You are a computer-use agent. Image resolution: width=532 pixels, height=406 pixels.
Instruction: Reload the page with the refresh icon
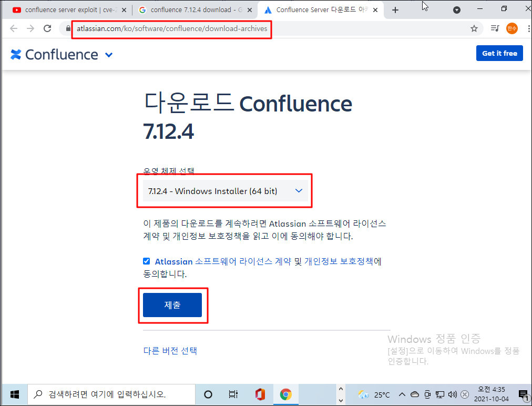pyautogui.click(x=47, y=28)
